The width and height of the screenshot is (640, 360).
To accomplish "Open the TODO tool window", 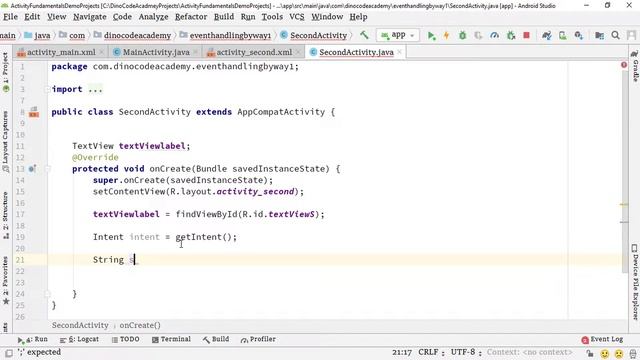I will (x=126, y=339).
